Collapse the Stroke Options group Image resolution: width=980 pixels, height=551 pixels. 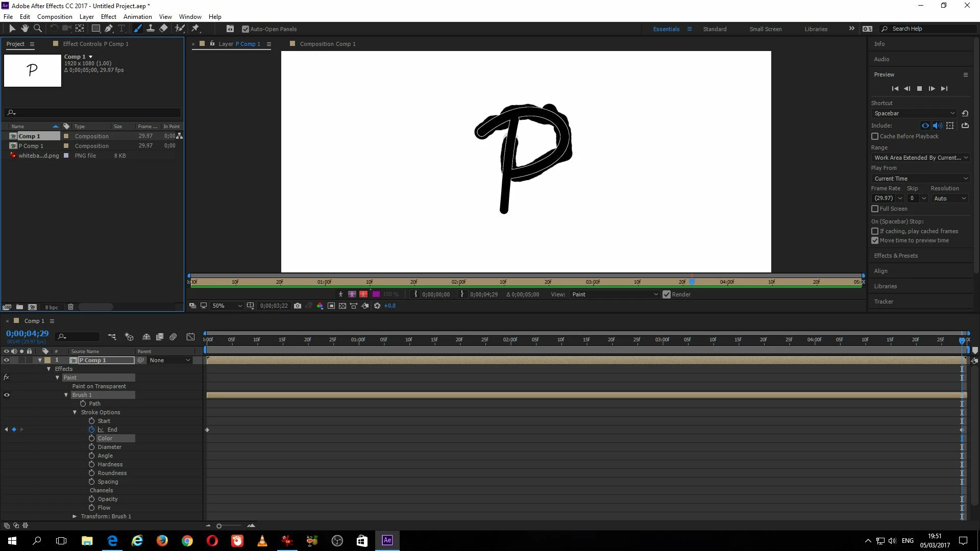pyautogui.click(x=75, y=412)
